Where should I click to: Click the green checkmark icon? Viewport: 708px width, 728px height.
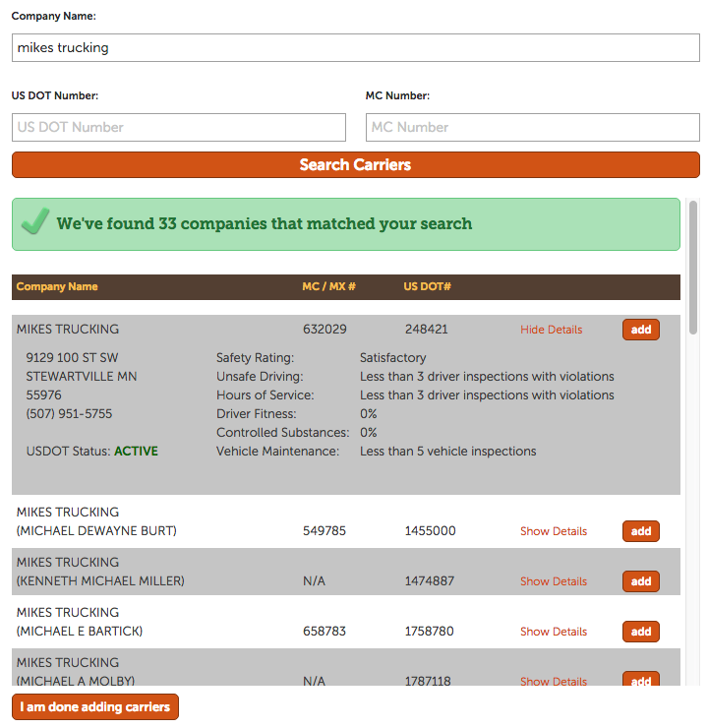pos(35,221)
